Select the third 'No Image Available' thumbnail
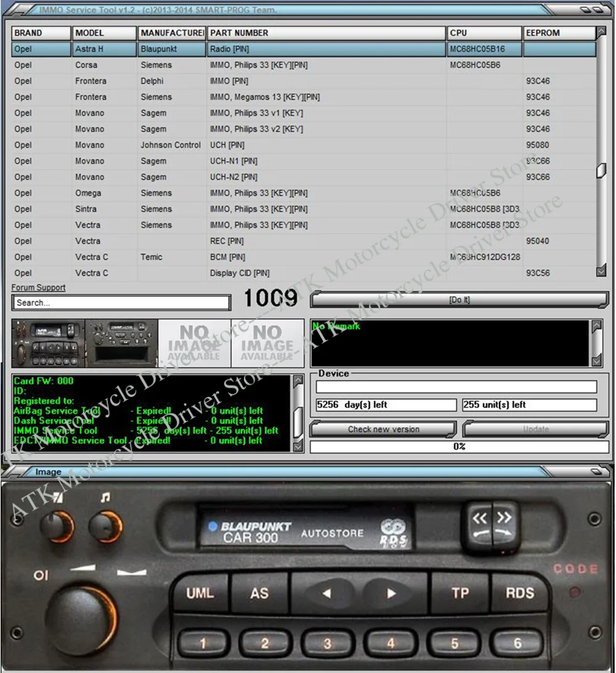This screenshot has width=616, height=673. (194, 343)
